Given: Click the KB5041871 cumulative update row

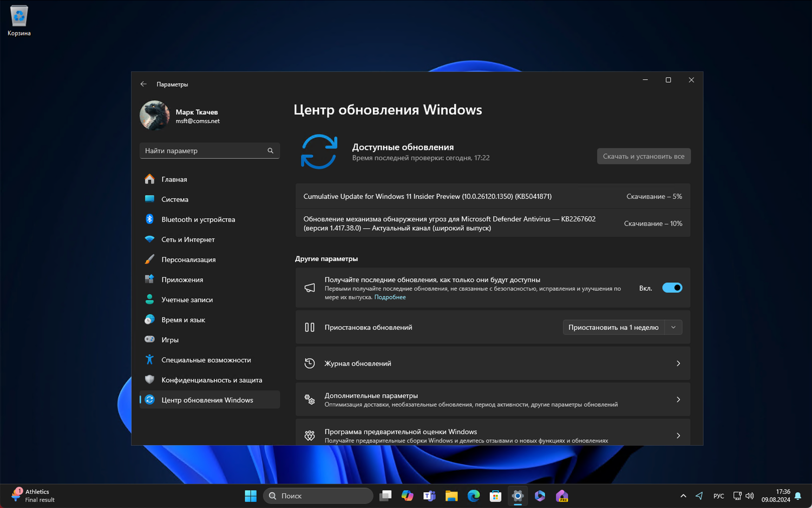Looking at the screenshot, I should 493,197.
